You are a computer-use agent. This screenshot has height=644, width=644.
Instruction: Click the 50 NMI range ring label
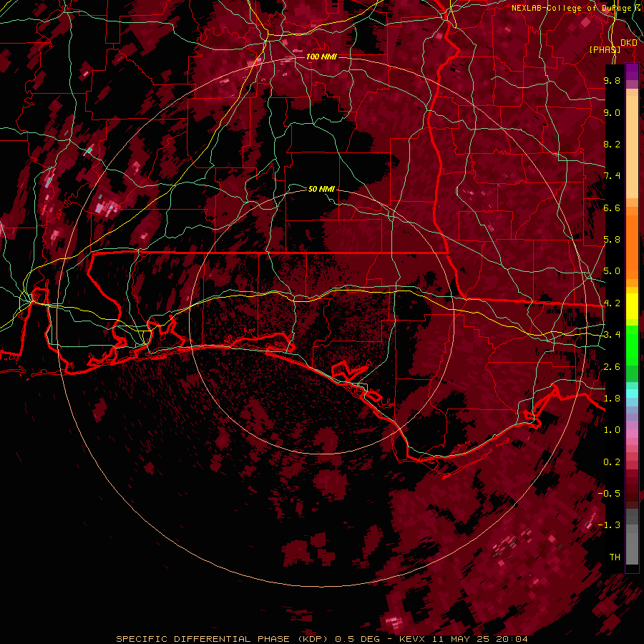click(321, 189)
